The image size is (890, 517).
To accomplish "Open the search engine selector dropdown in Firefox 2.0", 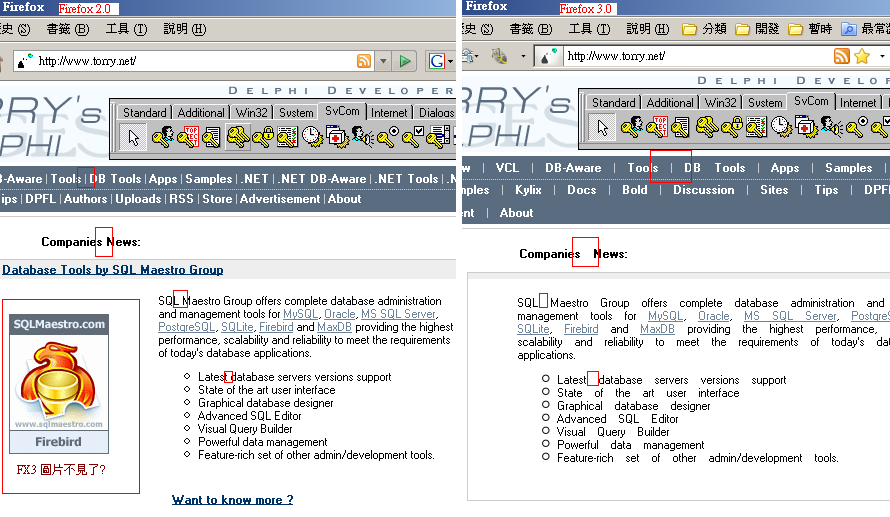I will [x=449, y=62].
